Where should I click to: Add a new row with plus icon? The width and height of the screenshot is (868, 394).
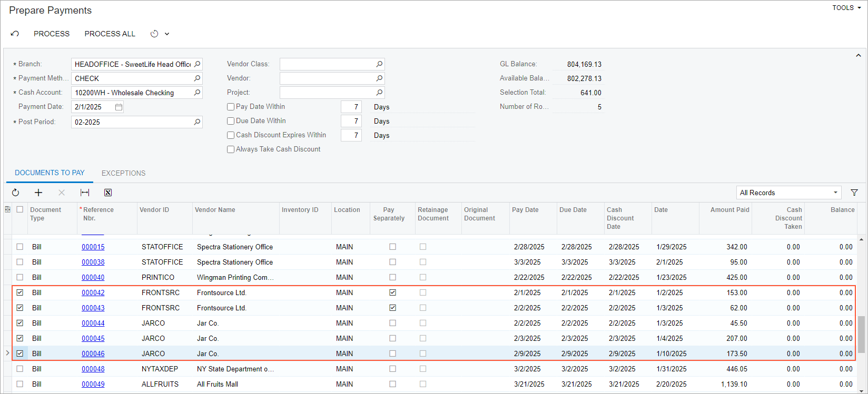pos(38,193)
